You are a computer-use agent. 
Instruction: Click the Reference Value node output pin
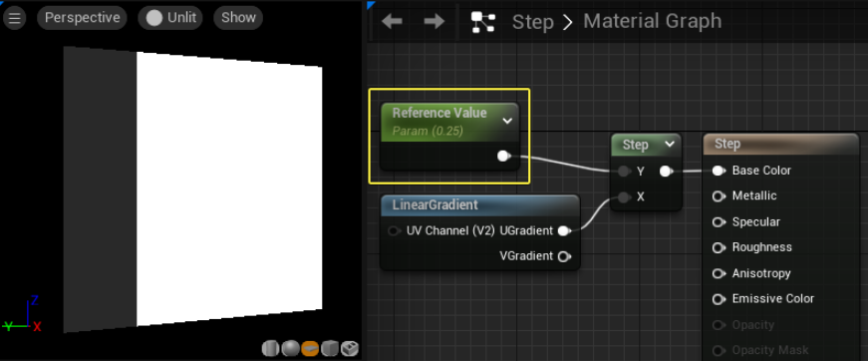coord(503,157)
